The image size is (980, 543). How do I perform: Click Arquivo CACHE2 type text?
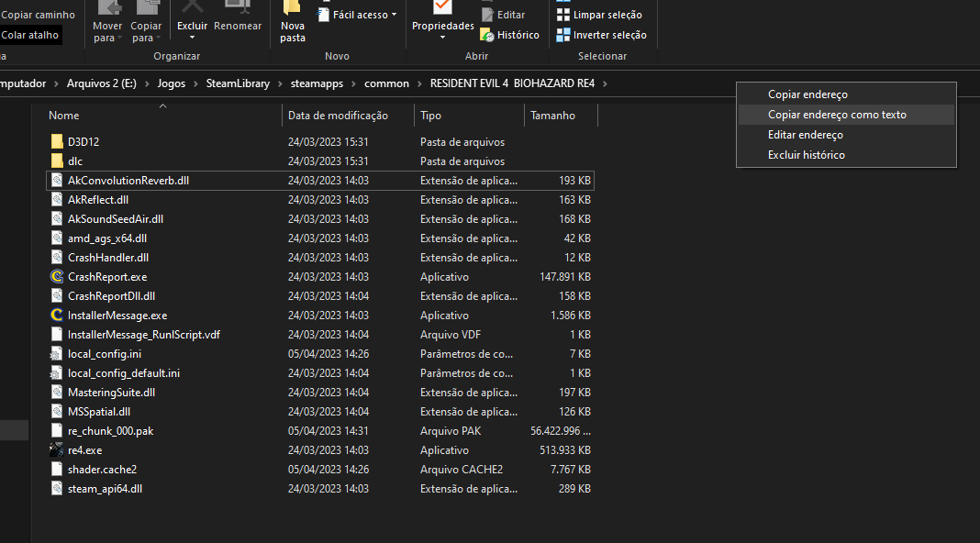tap(462, 470)
